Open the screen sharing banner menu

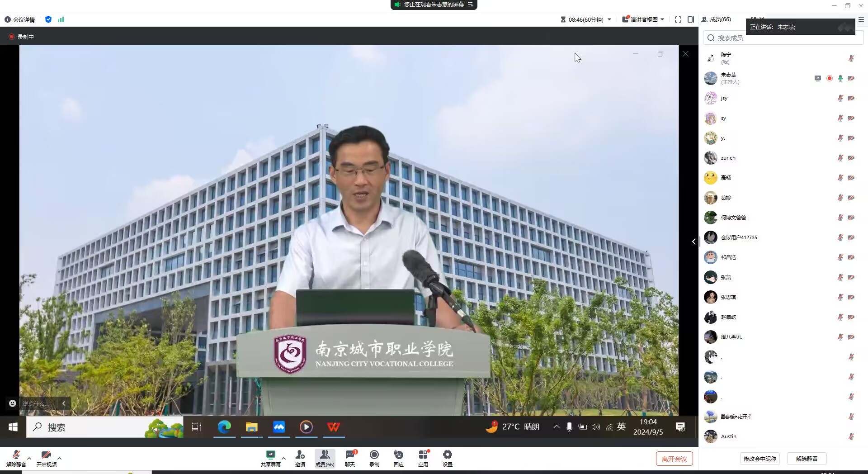click(x=470, y=5)
